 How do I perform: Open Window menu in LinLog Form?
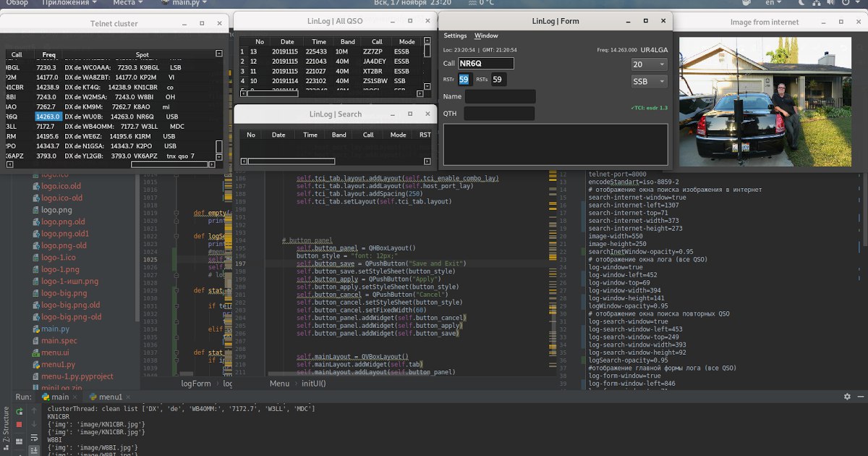click(485, 36)
